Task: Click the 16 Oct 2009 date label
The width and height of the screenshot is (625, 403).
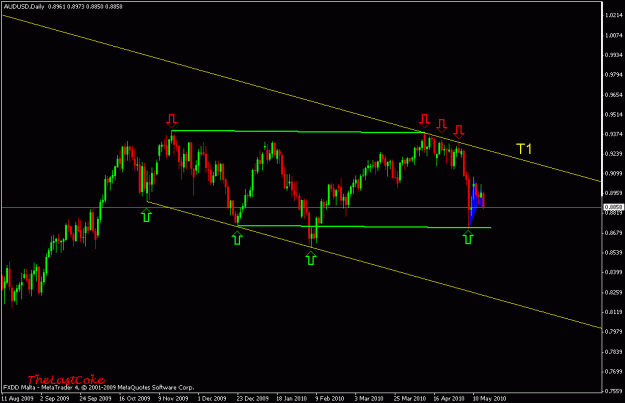Action: pos(134,399)
